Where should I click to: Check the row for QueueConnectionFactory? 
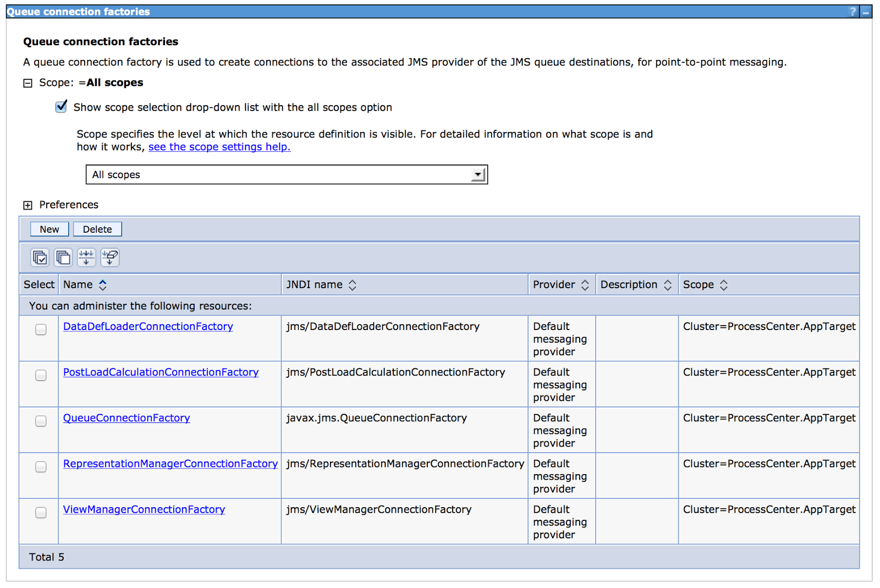(40, 421)
